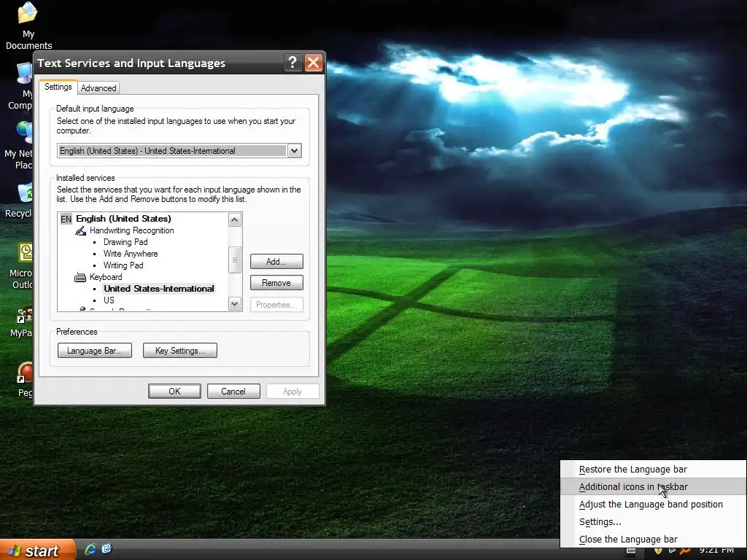Choose Adjust the Language band position

tap(654, 505)
